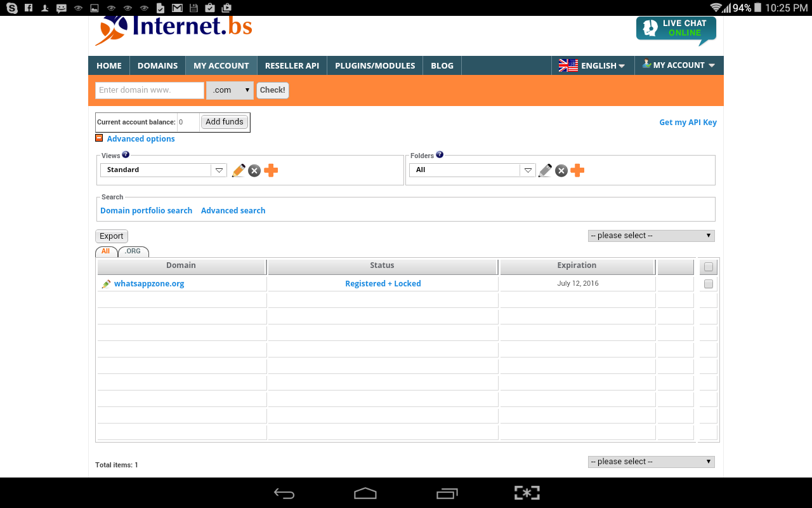Screen dimensions: 812x508
Task: Click the Export button
Action: [x=112, y=236]
